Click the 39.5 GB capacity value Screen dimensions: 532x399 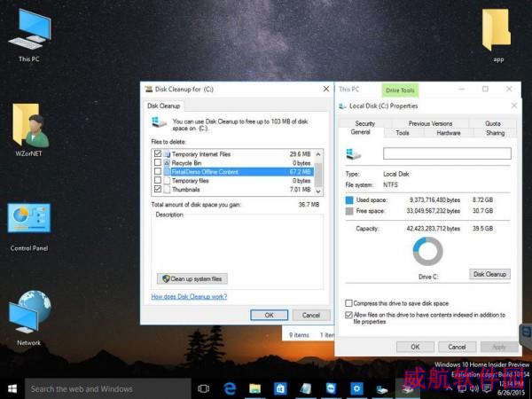click(x=482, y=229)
